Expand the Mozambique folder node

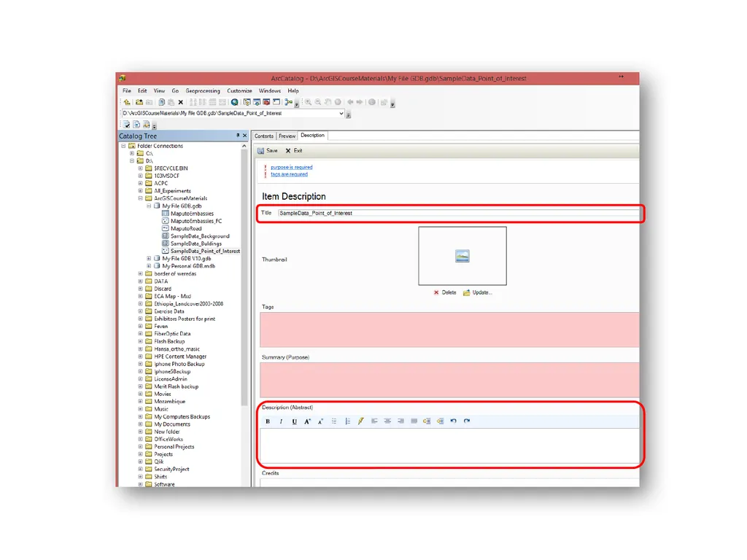[x=141, y=402]
